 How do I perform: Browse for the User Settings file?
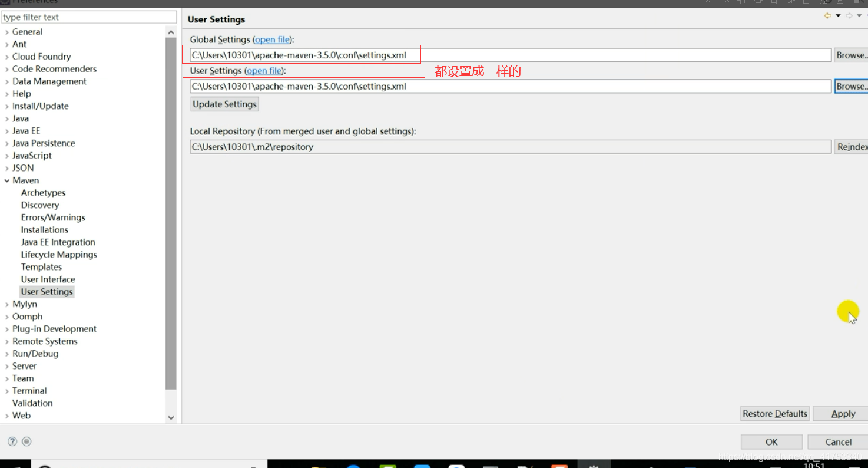[851, 86]
